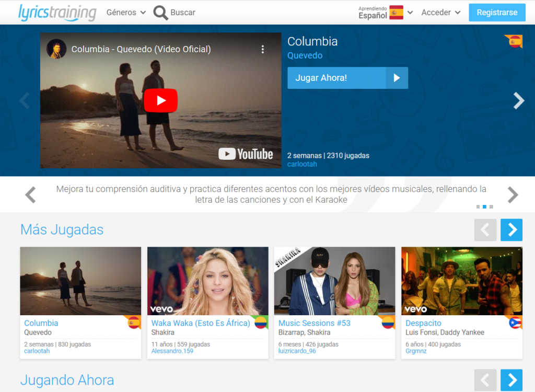Show previous tip in text carousel

[x=30, y=195]
